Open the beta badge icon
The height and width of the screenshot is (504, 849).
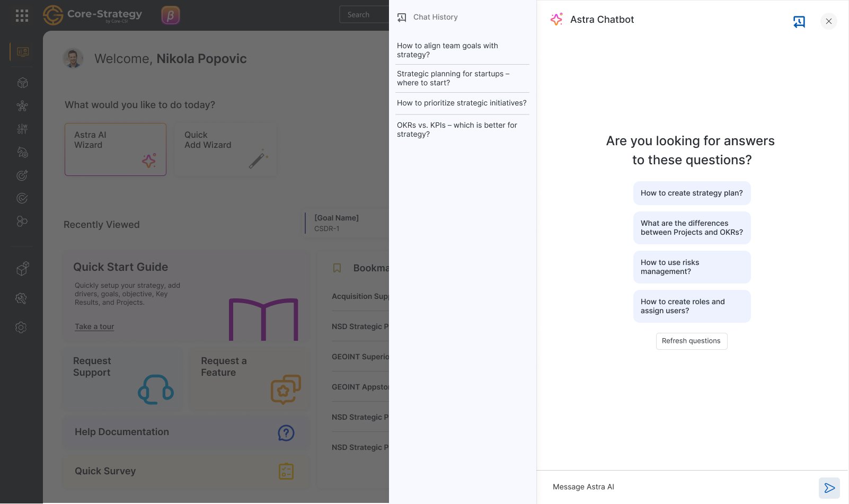pyautogui.click(x=171, y=15)
